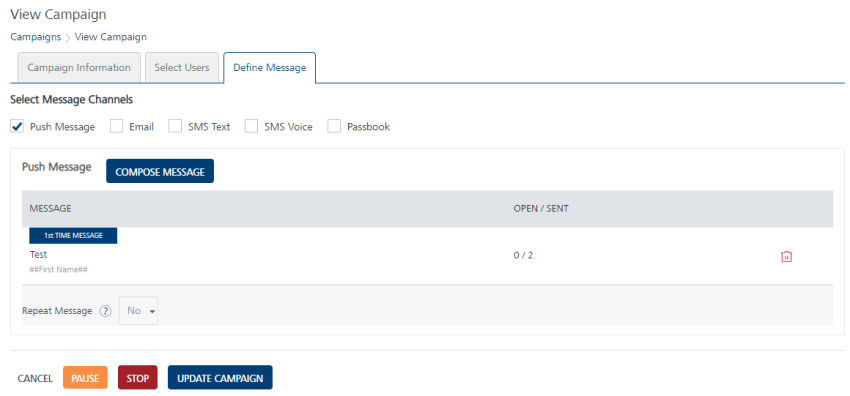Viewport: 850px width, 396px height.
Task: Pause the campaign with orange button
Action: (x=85, y=378)
